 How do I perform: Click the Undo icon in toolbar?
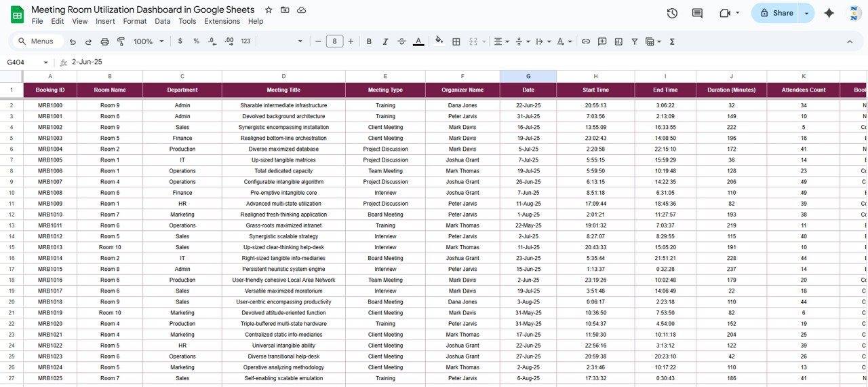click(x=73, y=41)
